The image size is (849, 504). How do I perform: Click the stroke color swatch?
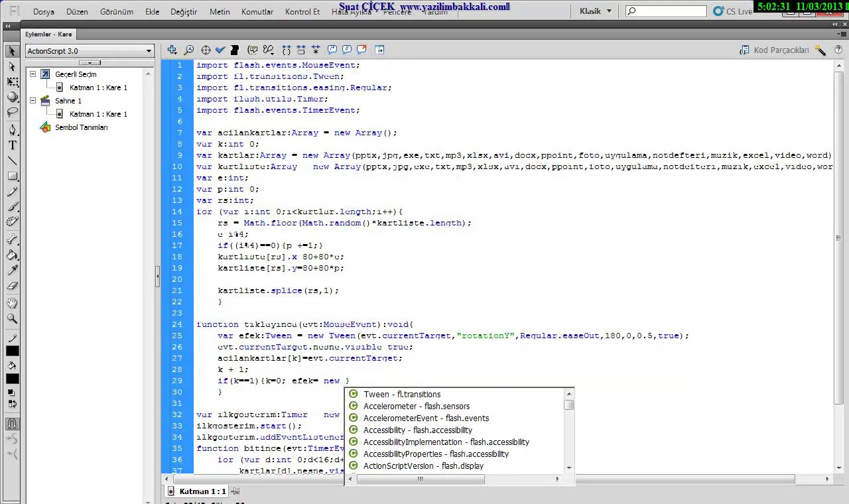pyautogui.click(x=12, y=351)
